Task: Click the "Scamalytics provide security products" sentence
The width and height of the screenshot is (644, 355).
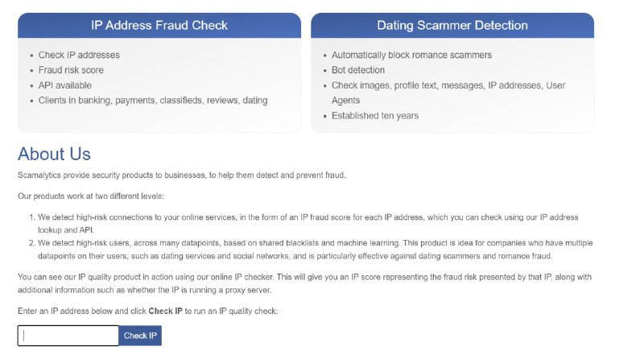Action: coord(181,175)
